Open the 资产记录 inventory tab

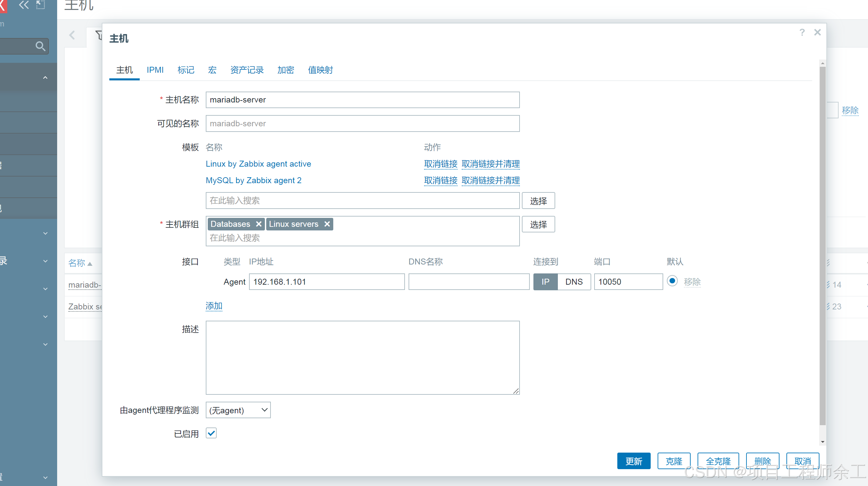(247, 70)
